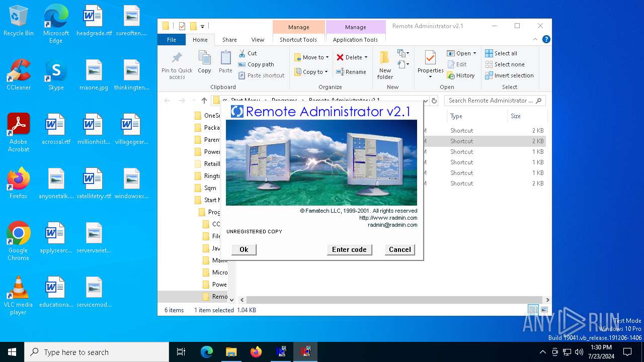
Task: Open Task View on taskbar
Action: point(181,352)
